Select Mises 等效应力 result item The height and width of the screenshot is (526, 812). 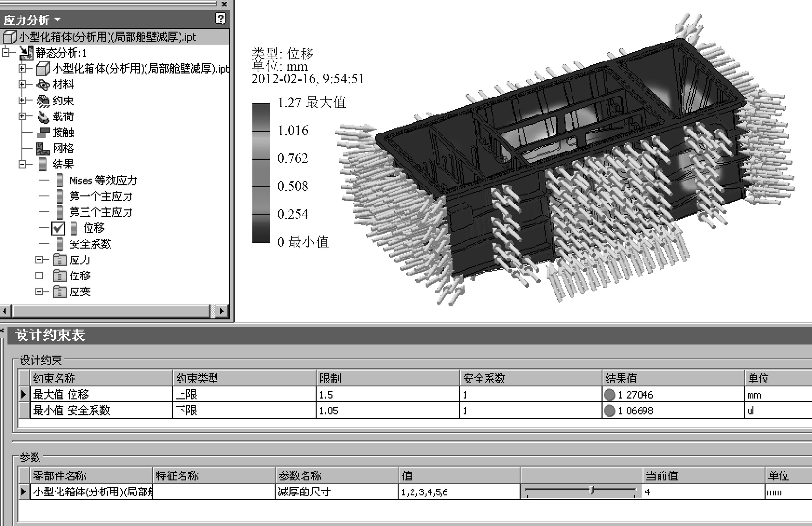point(103,180)
